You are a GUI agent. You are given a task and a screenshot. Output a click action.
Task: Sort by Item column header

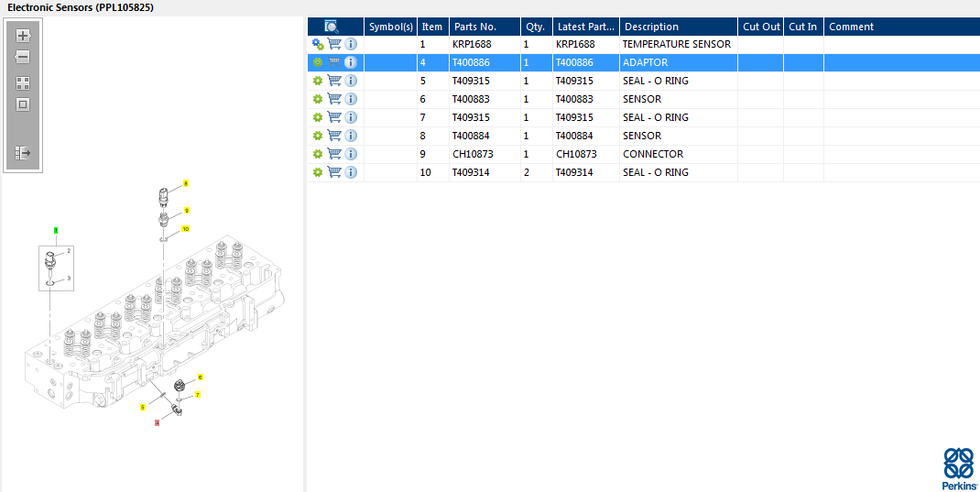point(432,27)
